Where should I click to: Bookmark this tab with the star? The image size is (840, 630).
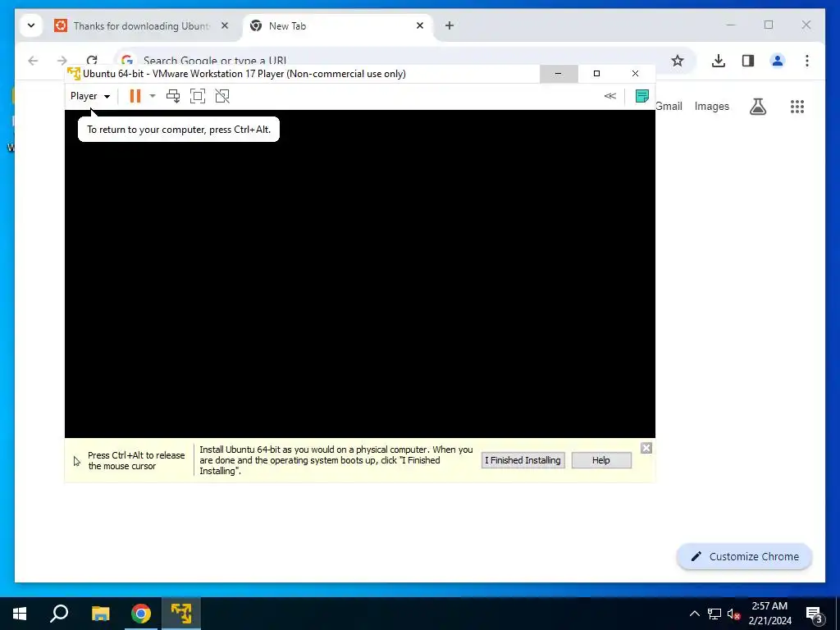(678, 61)
